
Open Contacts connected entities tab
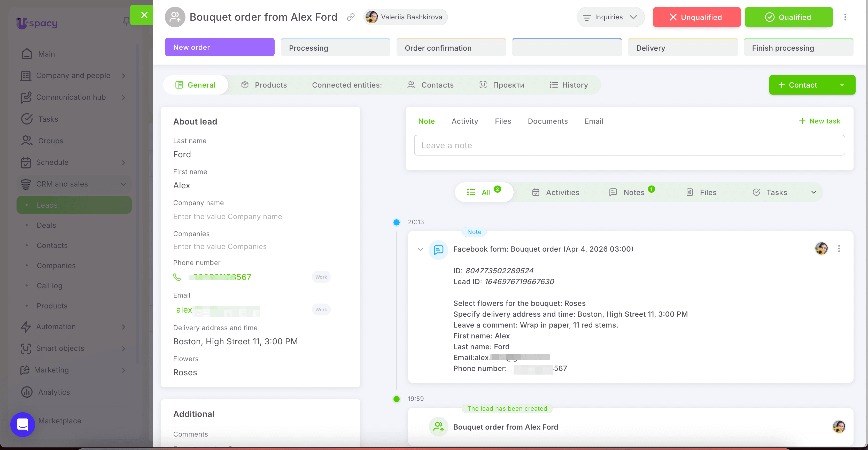click(430, 85)
